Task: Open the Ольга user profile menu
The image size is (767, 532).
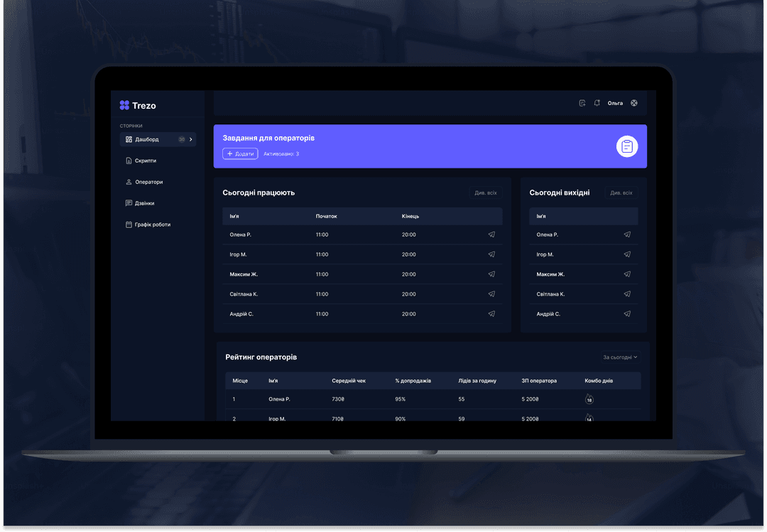Action: pos(615,103)
